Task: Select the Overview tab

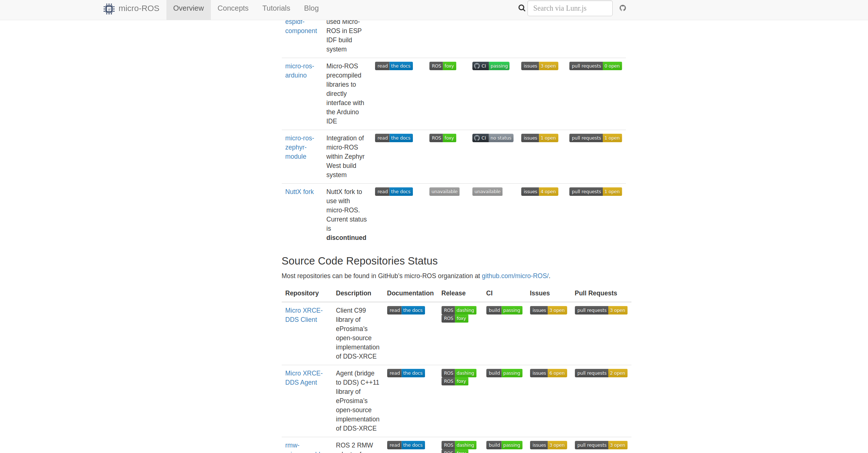Action: [188, 8]
